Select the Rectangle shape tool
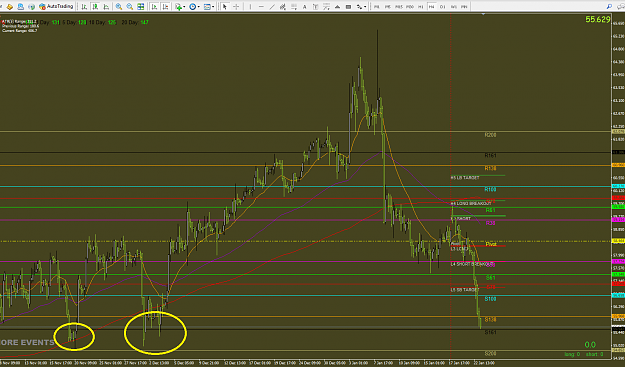625x367 pixels. (x=348, y=7)
